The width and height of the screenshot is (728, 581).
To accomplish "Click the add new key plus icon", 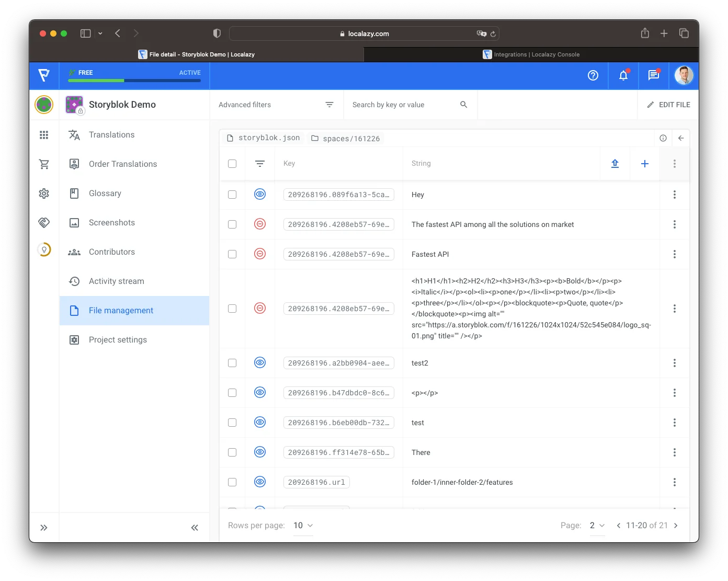I will (645, 164).
